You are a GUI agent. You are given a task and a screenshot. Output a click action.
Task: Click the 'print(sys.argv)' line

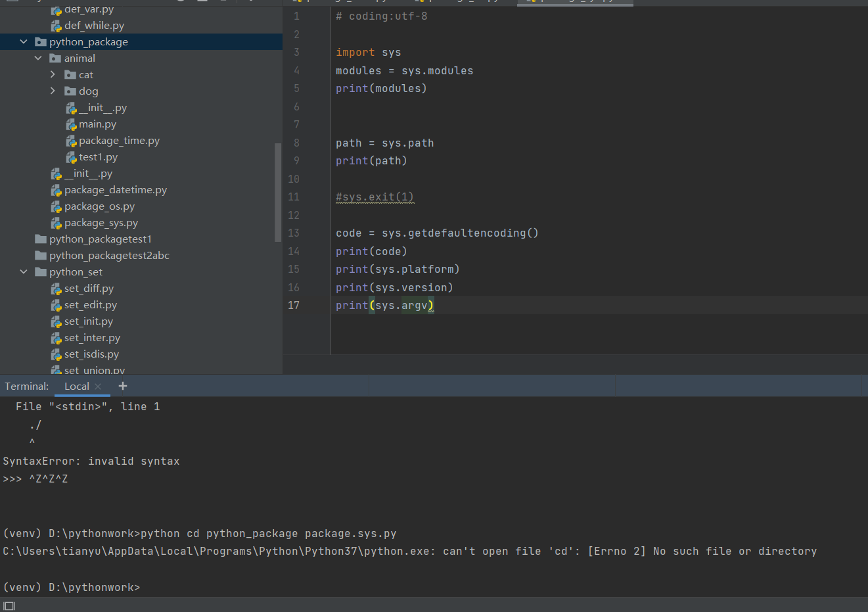(x=384, y=305)
